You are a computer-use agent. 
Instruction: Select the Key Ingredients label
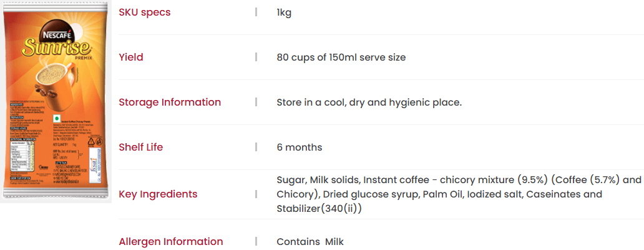click(158, 194)
